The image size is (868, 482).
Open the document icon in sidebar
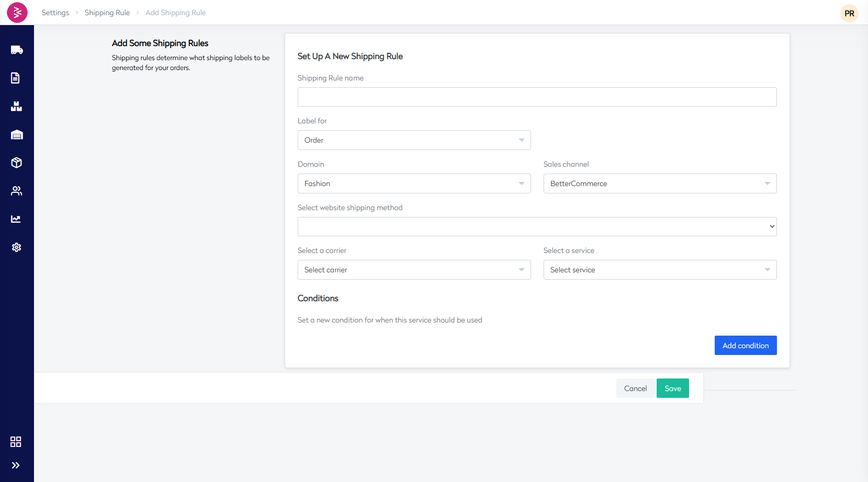coord(16,78)
